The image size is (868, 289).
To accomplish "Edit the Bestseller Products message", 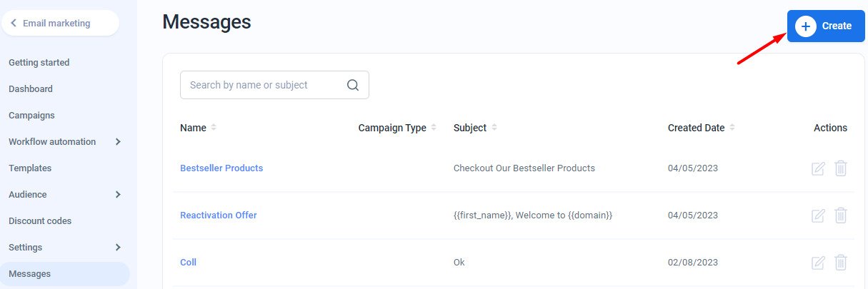I will coord(818,168).
